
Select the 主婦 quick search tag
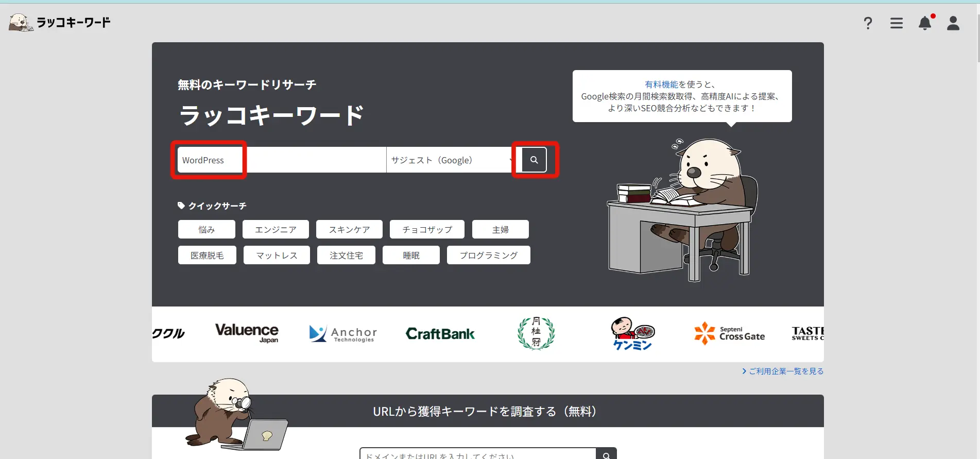click(x=500, y=229)
